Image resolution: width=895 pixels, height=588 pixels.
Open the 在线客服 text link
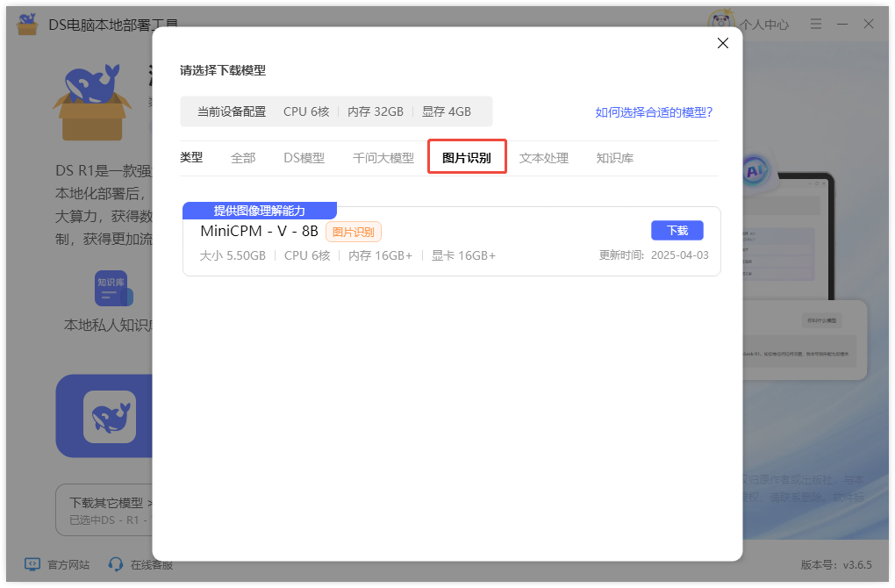(x=152, y=565)
